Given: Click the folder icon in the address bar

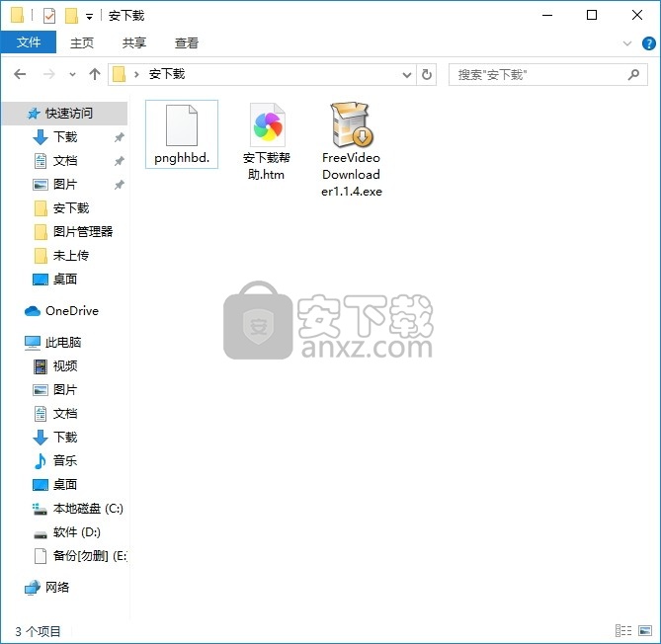Looking at the screenshot, I should click(x=120, y=75).
